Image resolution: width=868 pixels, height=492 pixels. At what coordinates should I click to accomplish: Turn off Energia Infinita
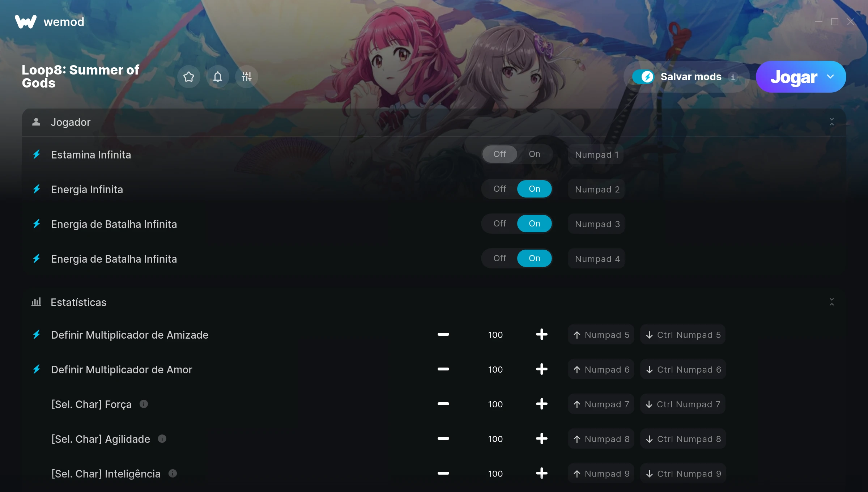(x=500, y=189)
